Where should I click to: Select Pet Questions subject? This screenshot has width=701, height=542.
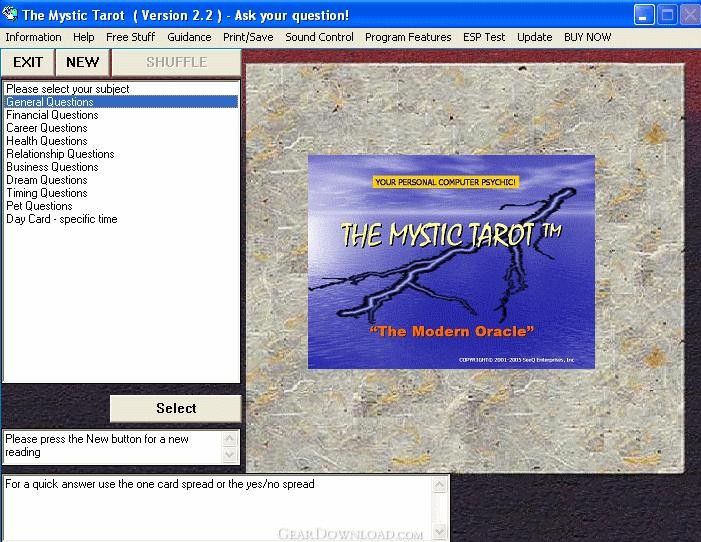[121, 206]
